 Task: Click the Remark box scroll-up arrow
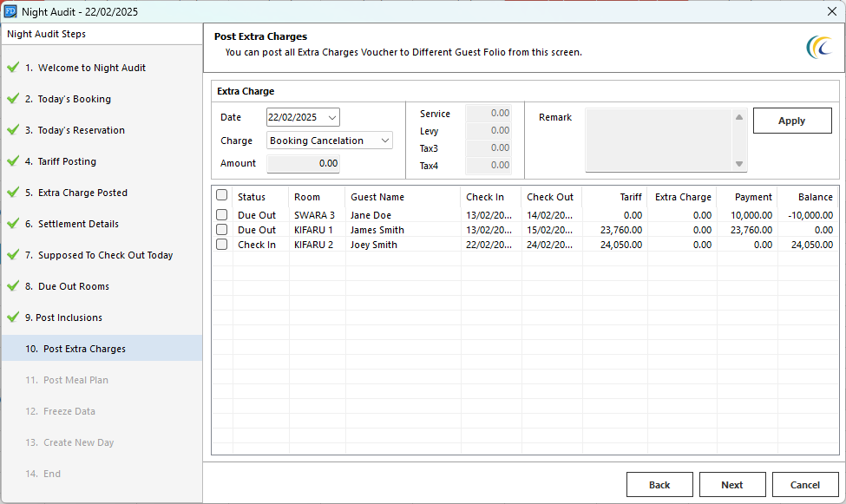(x=739, y=117)
